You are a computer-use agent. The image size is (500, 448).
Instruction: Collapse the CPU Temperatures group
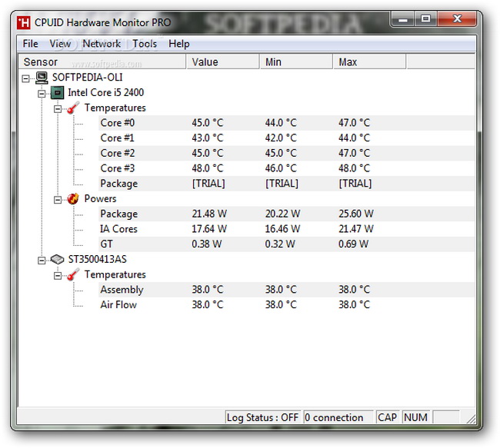point(58,109)
